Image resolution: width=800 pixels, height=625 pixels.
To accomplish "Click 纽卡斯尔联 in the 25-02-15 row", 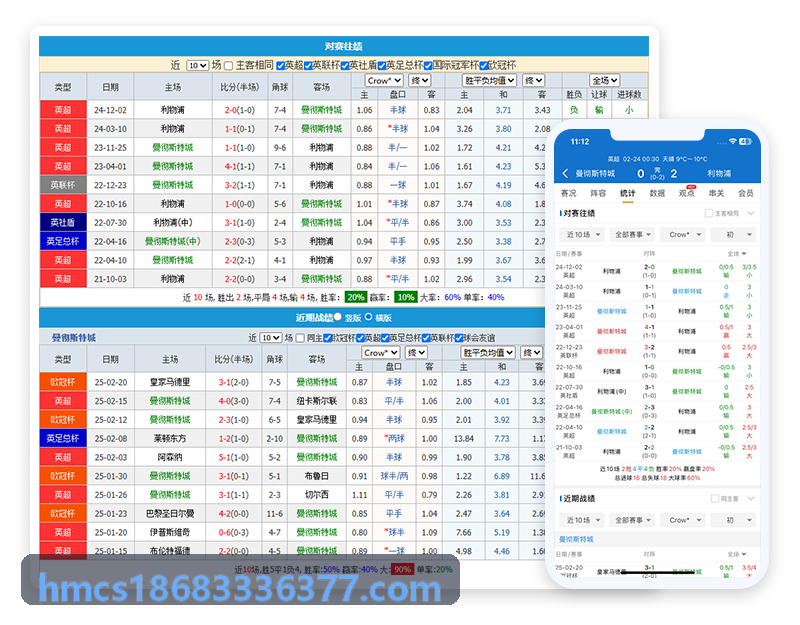I will coord(316,401).
